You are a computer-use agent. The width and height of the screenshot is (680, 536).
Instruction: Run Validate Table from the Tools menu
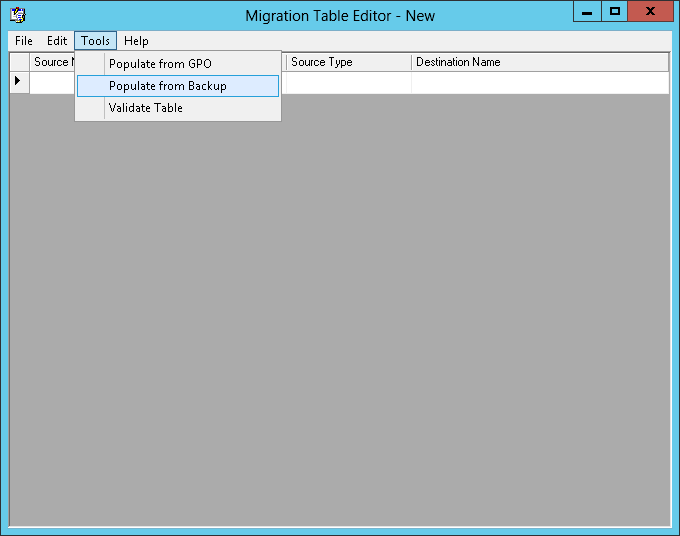pos(146,108)
